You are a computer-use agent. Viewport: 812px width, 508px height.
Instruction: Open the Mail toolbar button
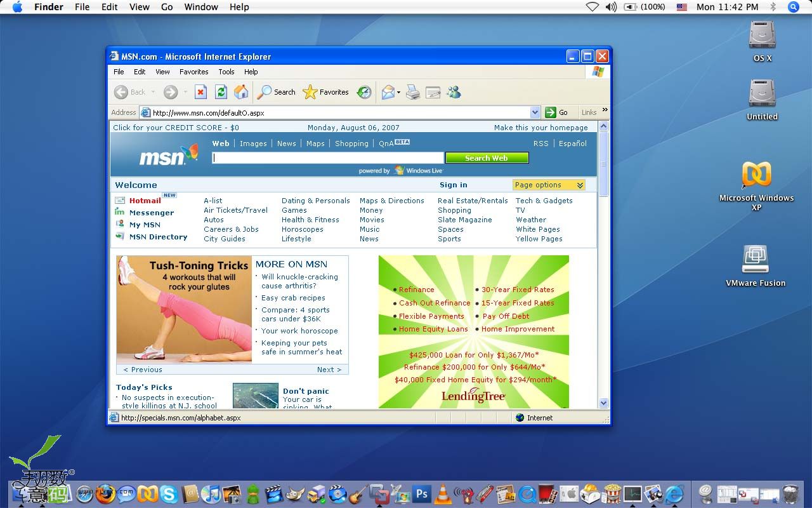pyautogui.click(x=388, y=92)
